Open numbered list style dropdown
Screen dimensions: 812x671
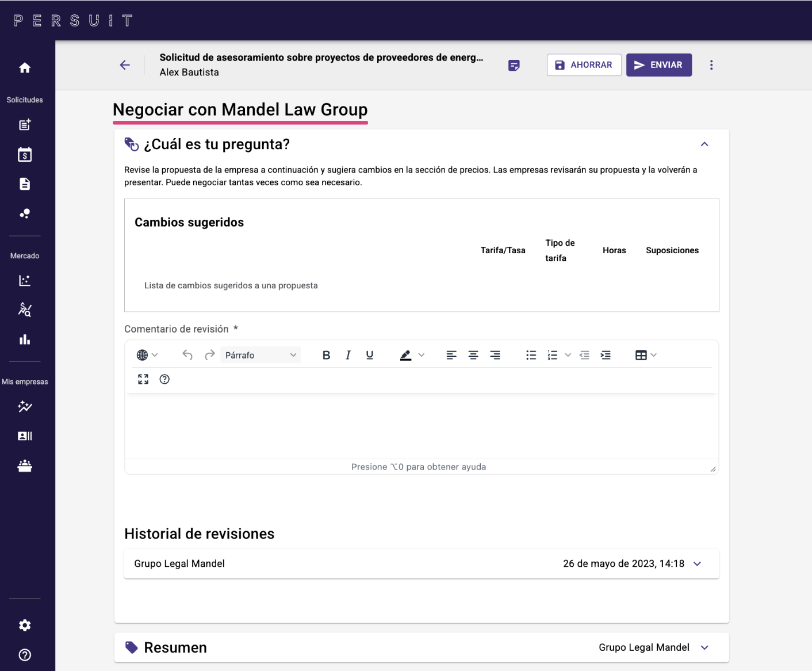pyautogui.click(x=568, y=355)
